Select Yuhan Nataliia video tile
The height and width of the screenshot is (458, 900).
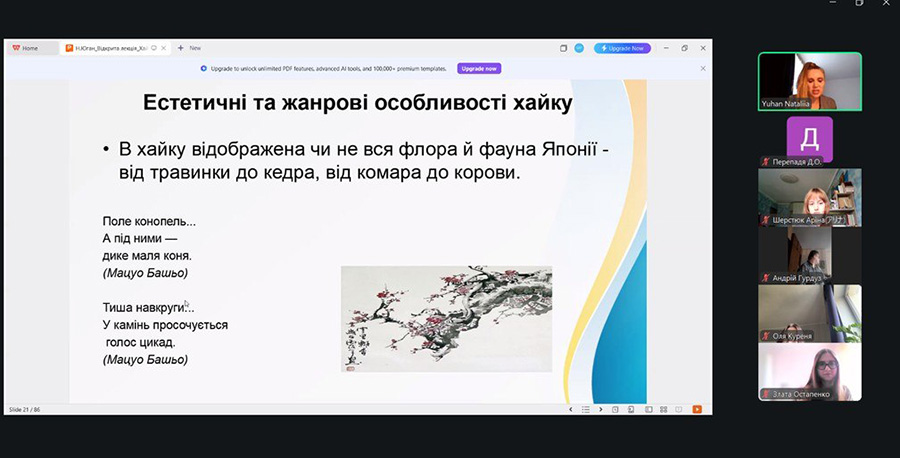[810, 81]
